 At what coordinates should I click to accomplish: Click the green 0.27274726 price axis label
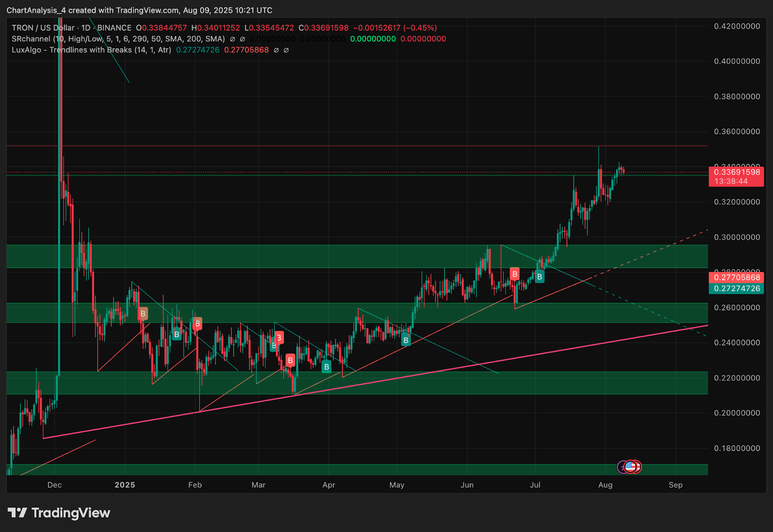tap(736, 289)
